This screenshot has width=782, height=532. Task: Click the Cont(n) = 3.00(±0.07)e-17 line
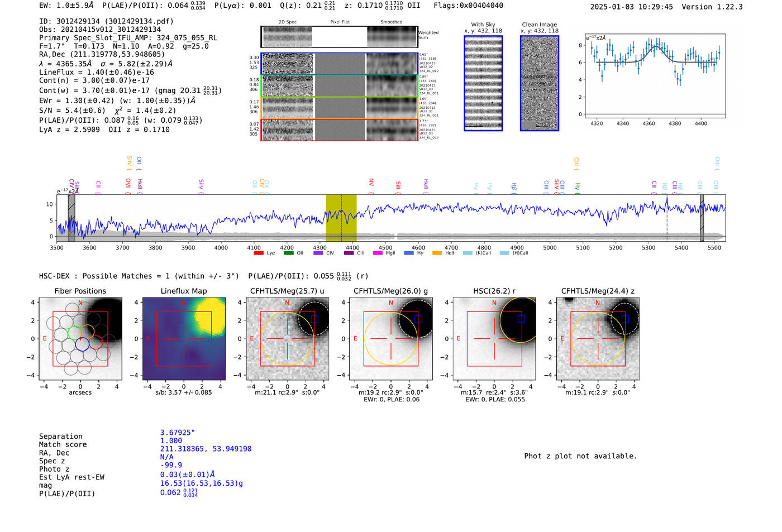[94, 80]
